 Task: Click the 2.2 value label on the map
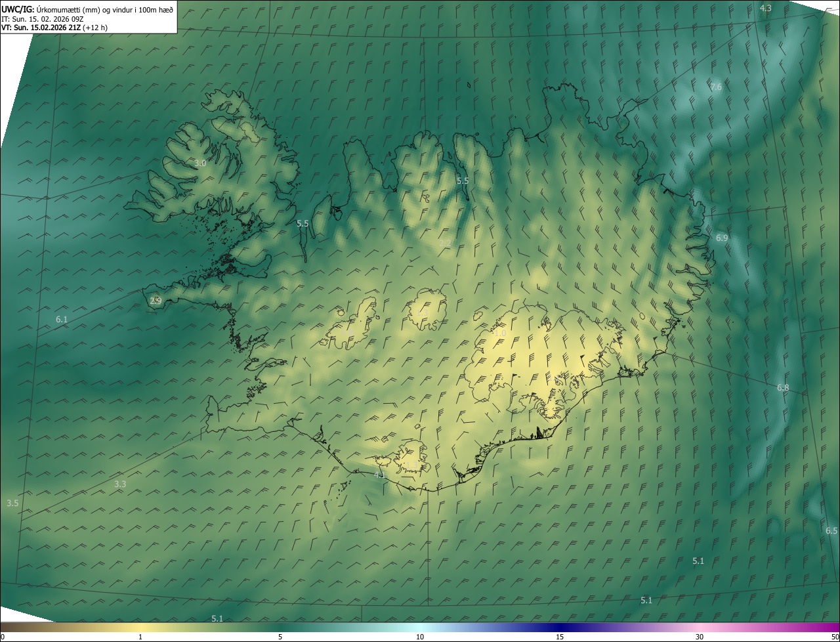click(x=445, y=244)
